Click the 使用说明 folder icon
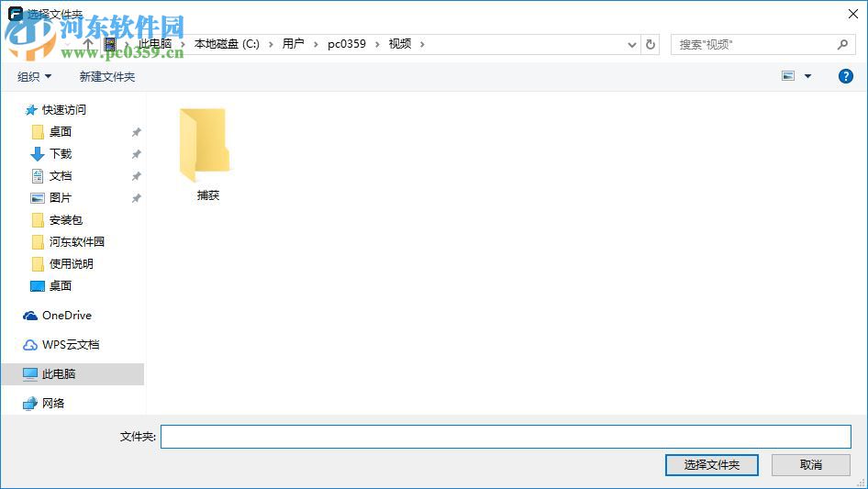Image resolution: width=868 pixels, height=489 pixels. coord(38,264)
